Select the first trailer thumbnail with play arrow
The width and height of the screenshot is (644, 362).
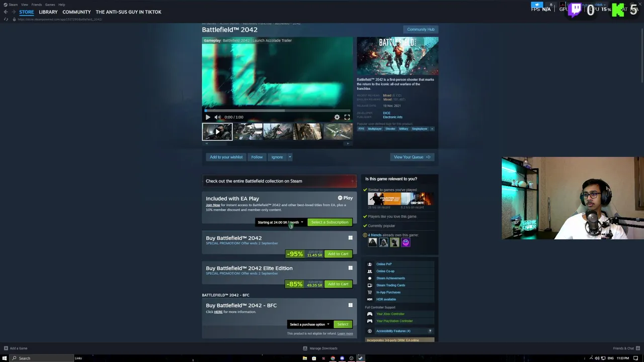point(217,132)
